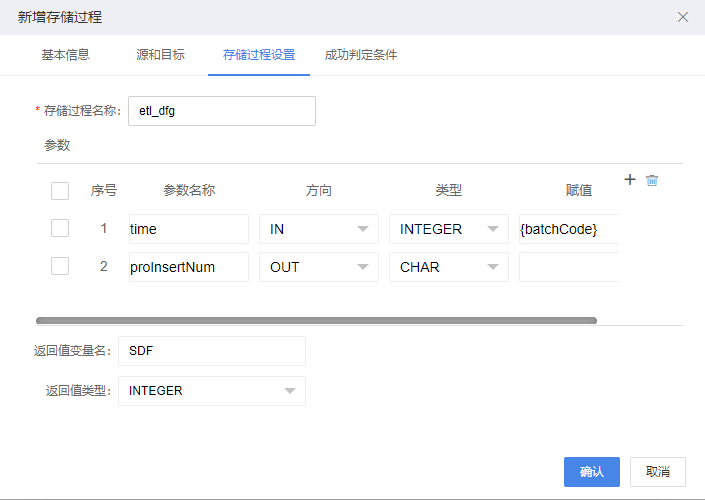Check the box for row 2 proInsertNum
Image resolution: width=705 pixels, height=500 pixels.
[x=60, y=266]
